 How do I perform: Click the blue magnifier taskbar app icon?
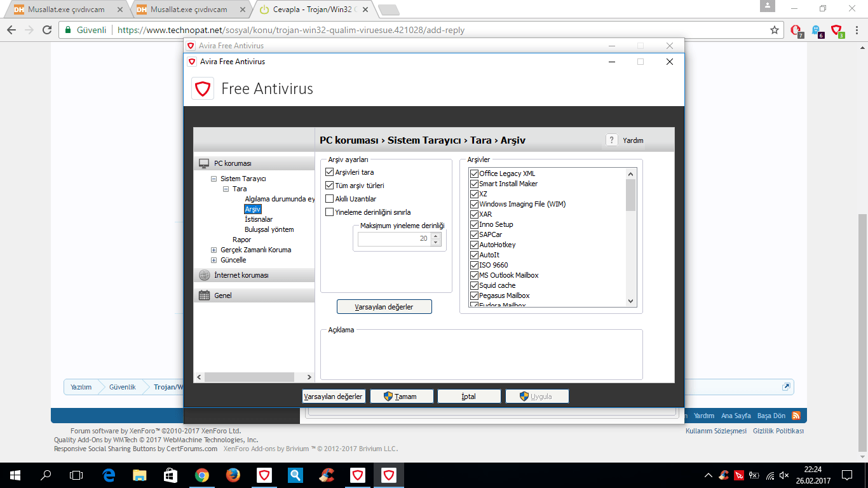click(x=295, y=475)
